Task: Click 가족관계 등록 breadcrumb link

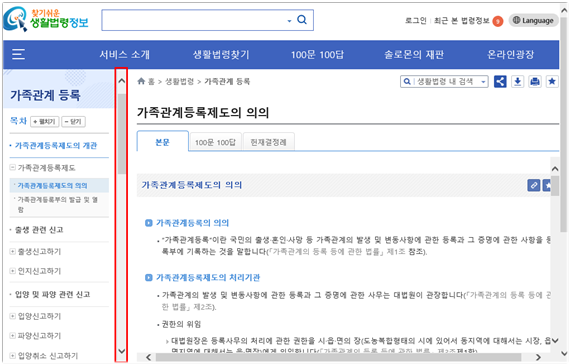Action: [227, 81]
